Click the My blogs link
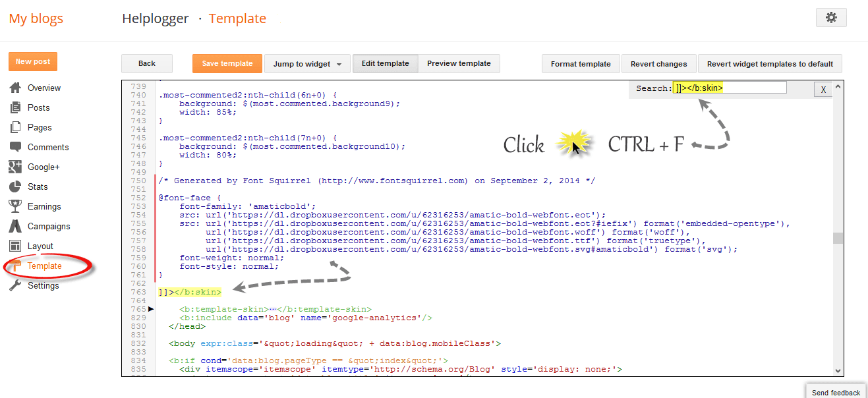The image size is (868, 398). click(x=36, y=18)
